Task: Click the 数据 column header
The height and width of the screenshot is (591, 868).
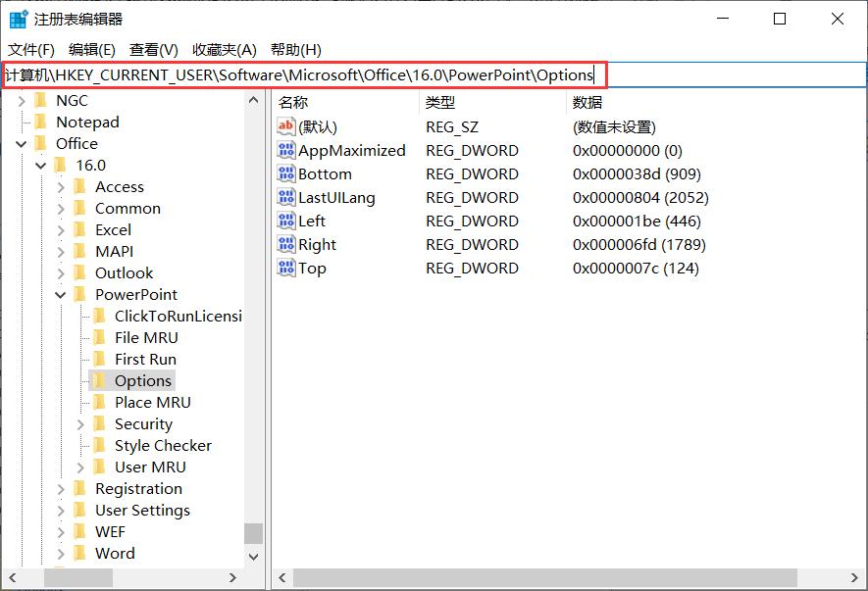Action: click(x=587, y=102)
